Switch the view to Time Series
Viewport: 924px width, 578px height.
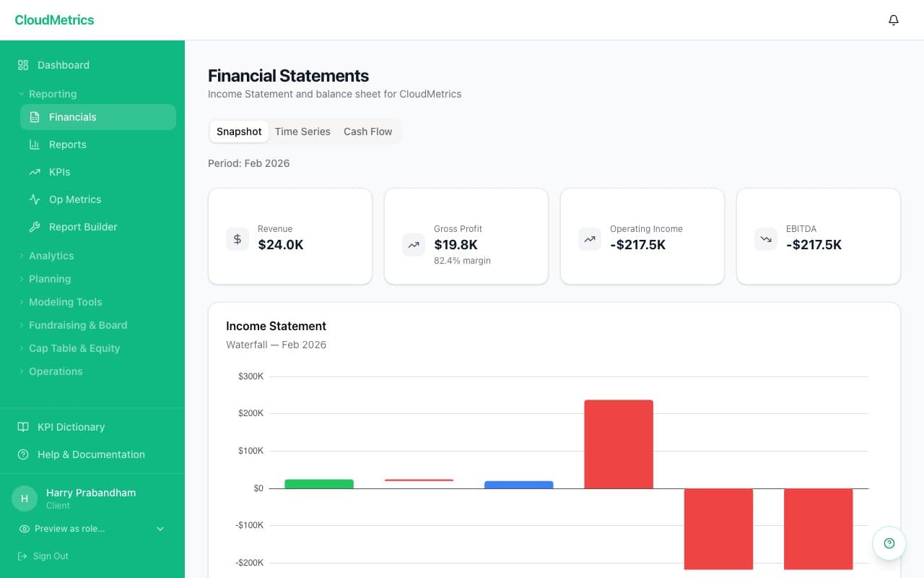coord(302,131)
